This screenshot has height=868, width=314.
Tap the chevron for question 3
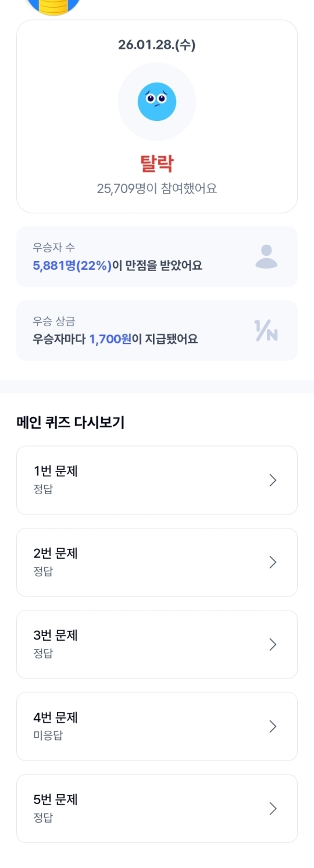[273, 644]
